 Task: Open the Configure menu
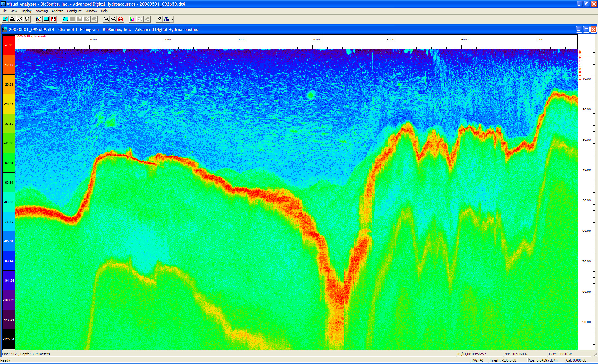click(x=74, y=11)
